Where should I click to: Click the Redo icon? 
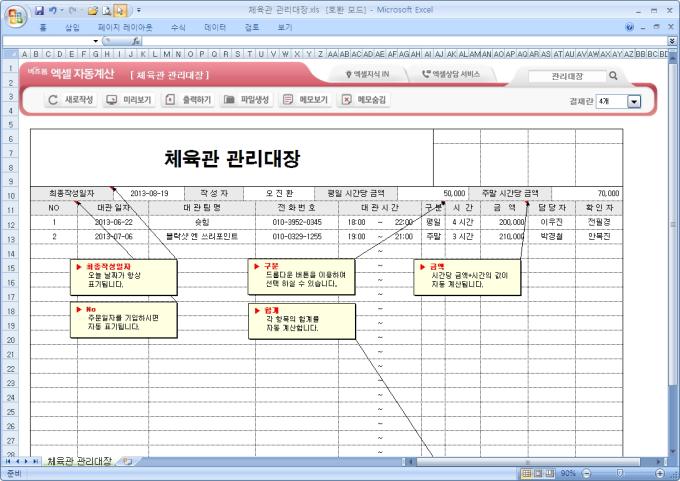click(72, 10)
